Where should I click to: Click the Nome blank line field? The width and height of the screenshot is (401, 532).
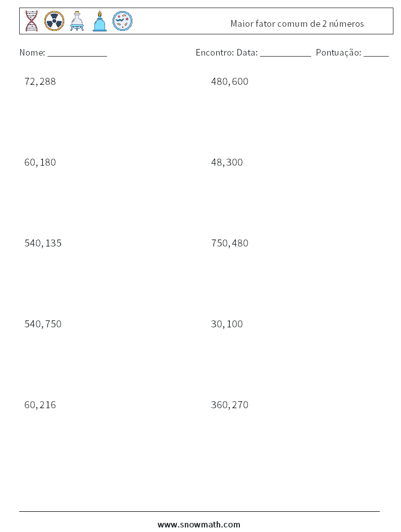tap(77, 53)
